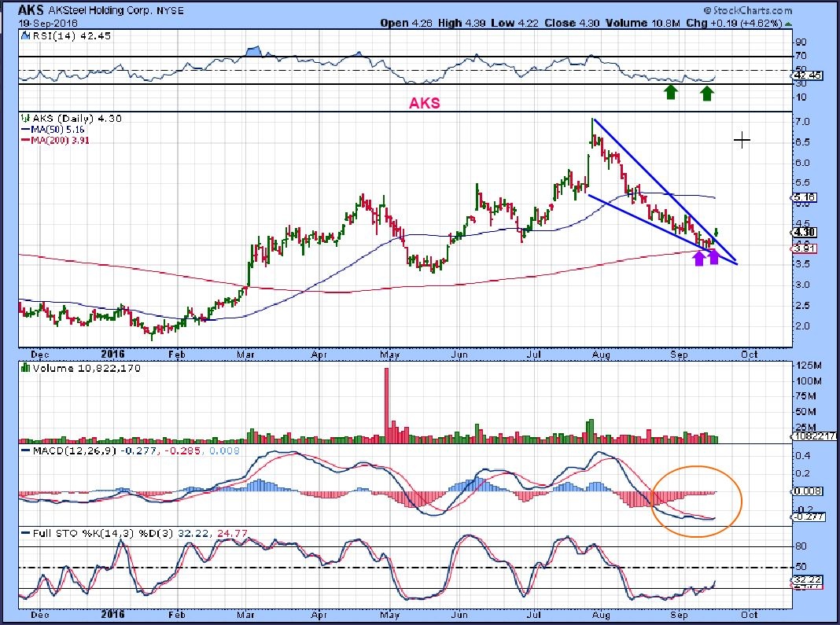Click the MACD(12,26,9) indicator label
840x625 pixels.
[x=69, y=450]
